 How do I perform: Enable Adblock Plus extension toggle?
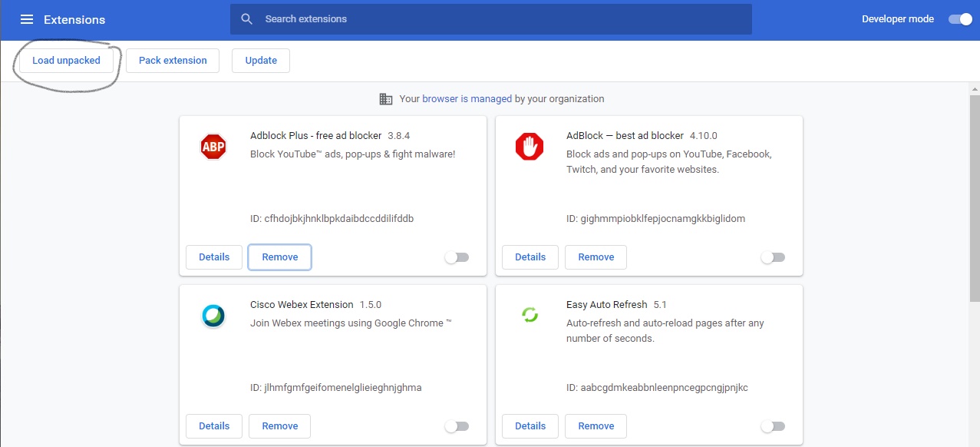click(457, 257)
